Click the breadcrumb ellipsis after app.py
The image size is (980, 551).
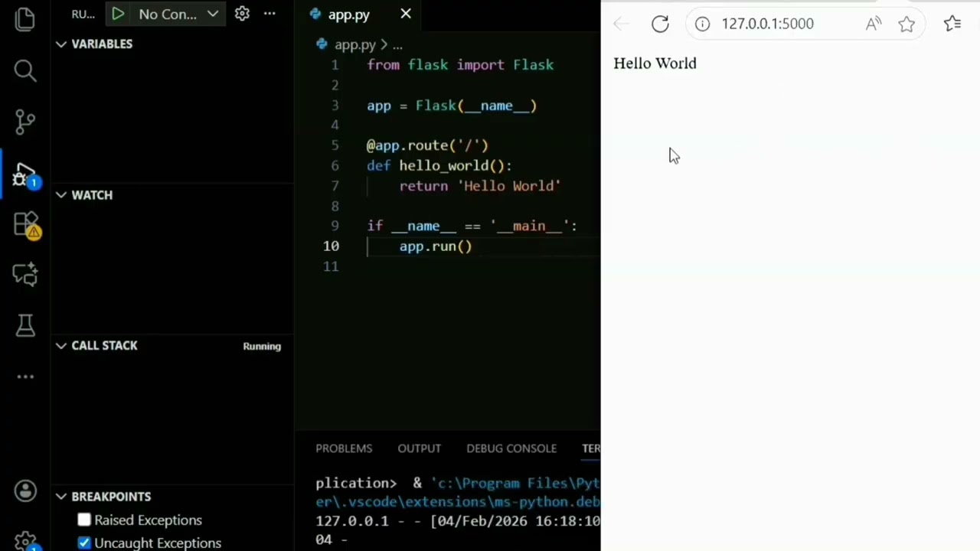(x=397, y=45)
